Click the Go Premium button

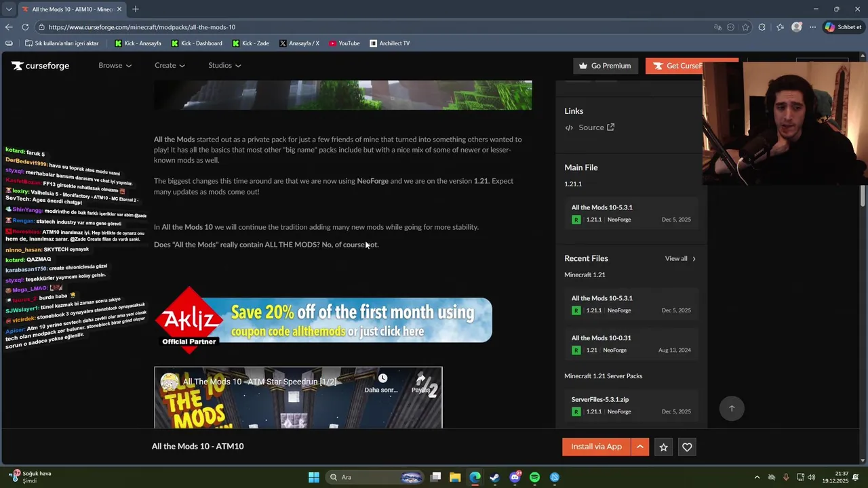(605, 66)
